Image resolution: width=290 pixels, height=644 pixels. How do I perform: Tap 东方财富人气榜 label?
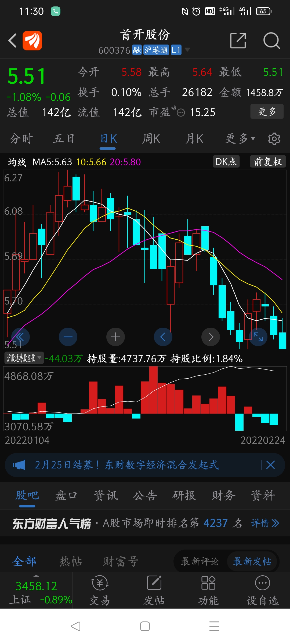point(52,523)
